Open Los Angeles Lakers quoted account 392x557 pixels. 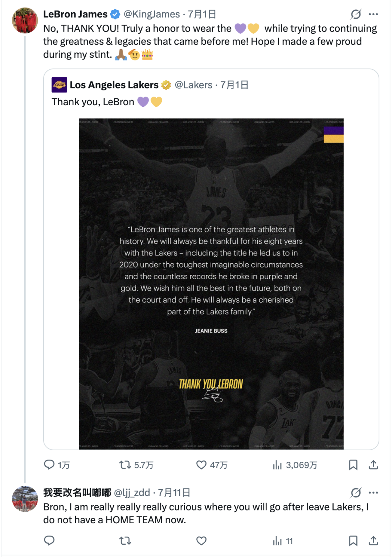point(114,85)
